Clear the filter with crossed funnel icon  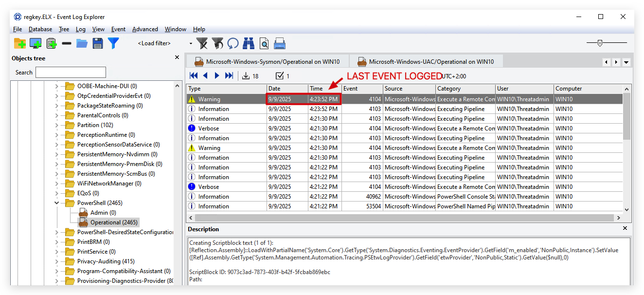[202, 43]
